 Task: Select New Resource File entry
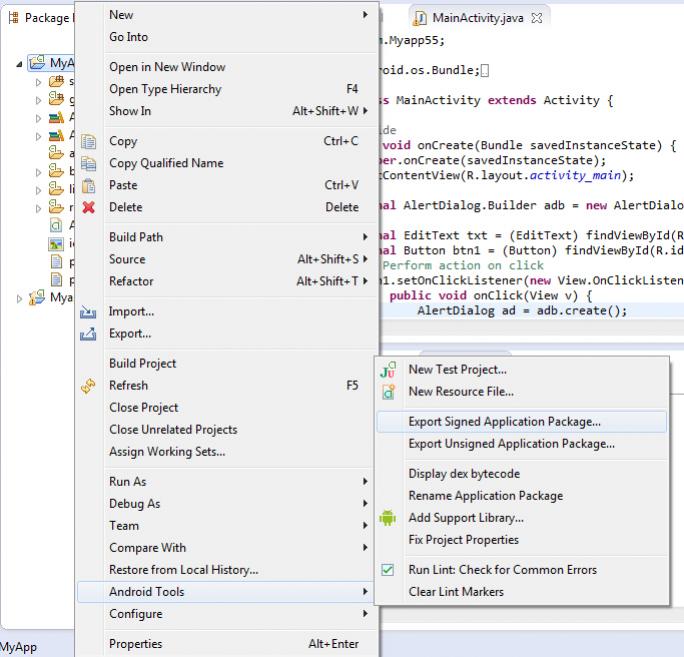pos(522,392)
